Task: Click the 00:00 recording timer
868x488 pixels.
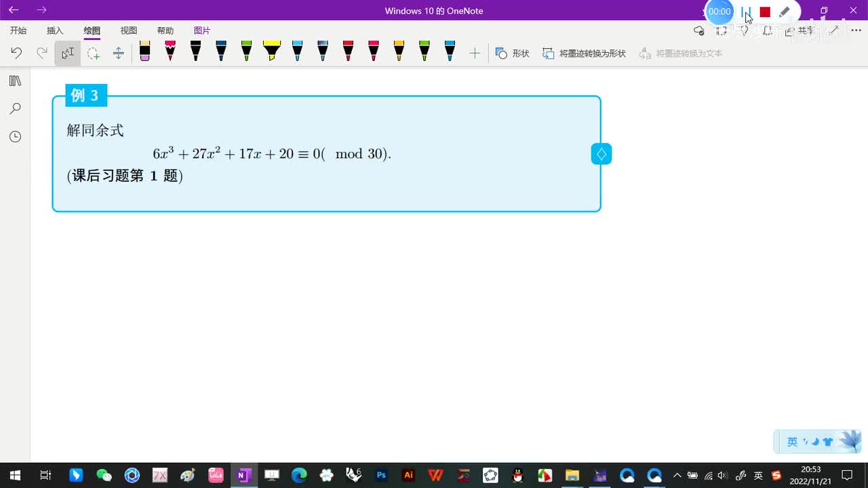Action: pos(719,12)
